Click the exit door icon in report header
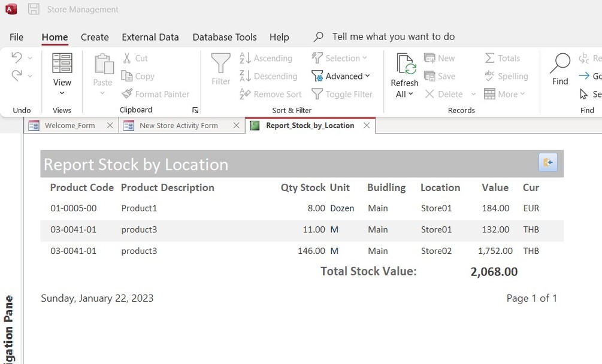Screen dimensions: 602x364 548,162
